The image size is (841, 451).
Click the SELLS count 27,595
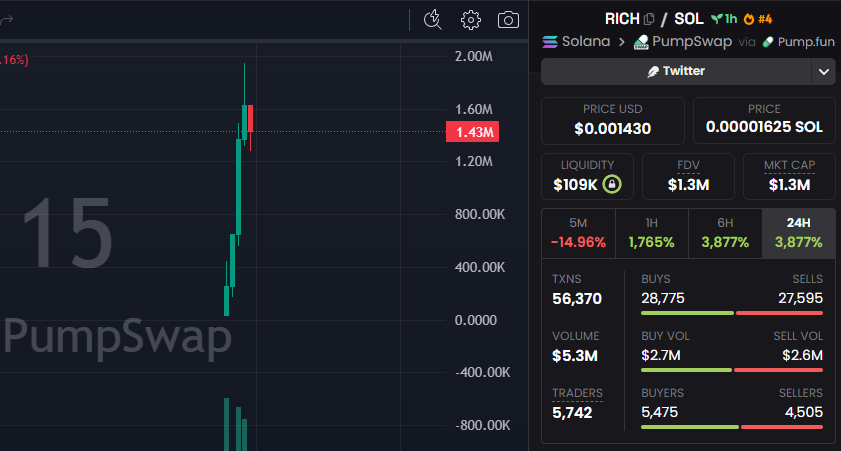(800, 298)
